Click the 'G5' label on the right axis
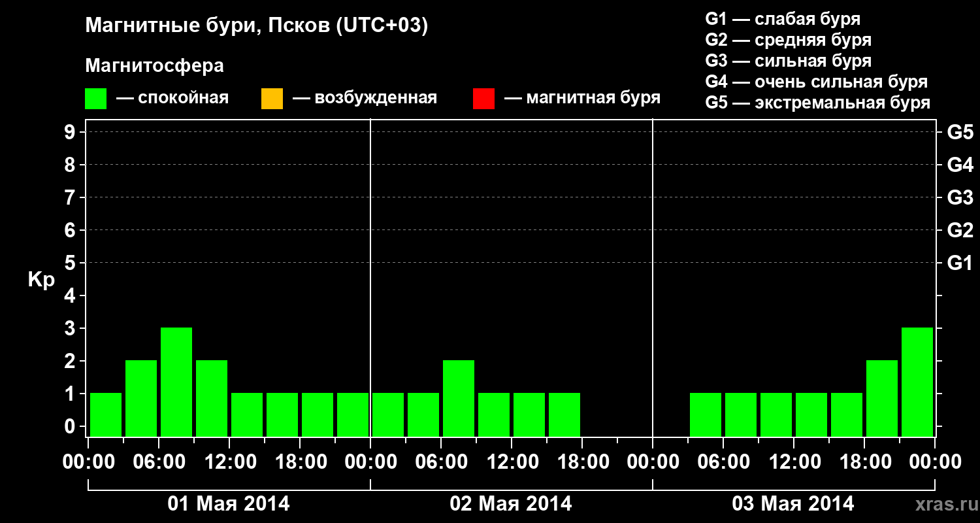 [960, 132]
